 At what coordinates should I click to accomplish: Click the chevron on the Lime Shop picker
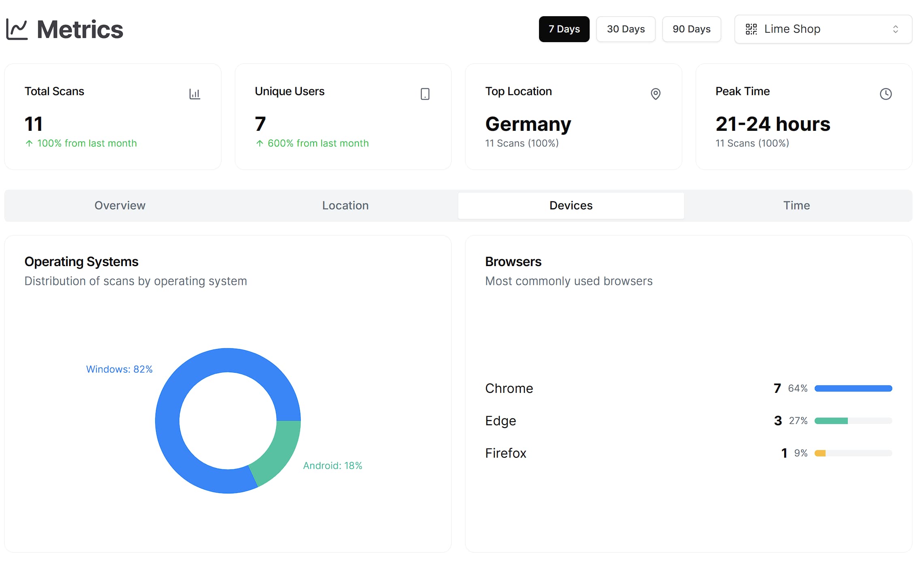tap(896, 29)
